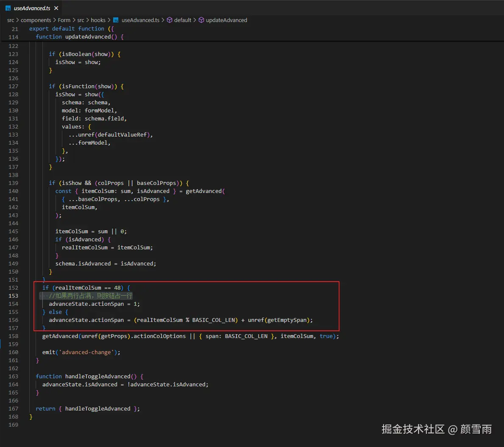Click 'field: schema.field,' on line 131
The width and height of the screenshot is (504, 447).
click(95, 119)
